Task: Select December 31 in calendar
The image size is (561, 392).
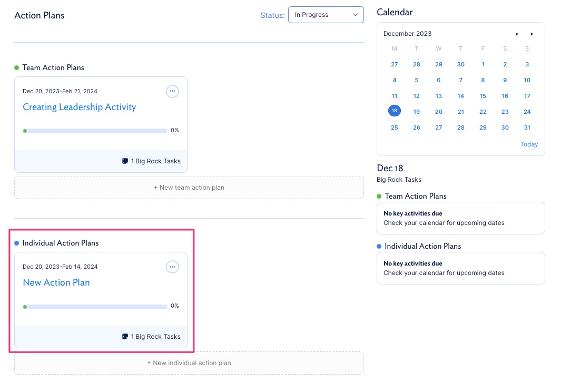Action: (x=527, y=128)
